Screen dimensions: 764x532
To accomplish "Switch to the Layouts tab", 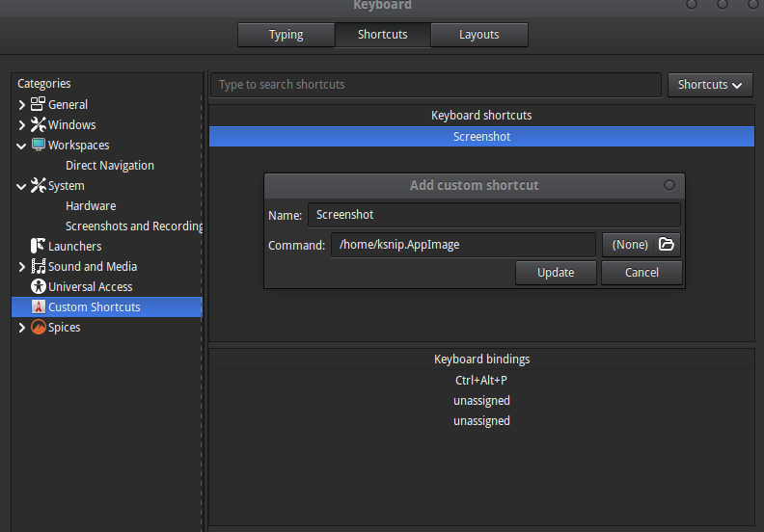I will click(x=478, y=35).
